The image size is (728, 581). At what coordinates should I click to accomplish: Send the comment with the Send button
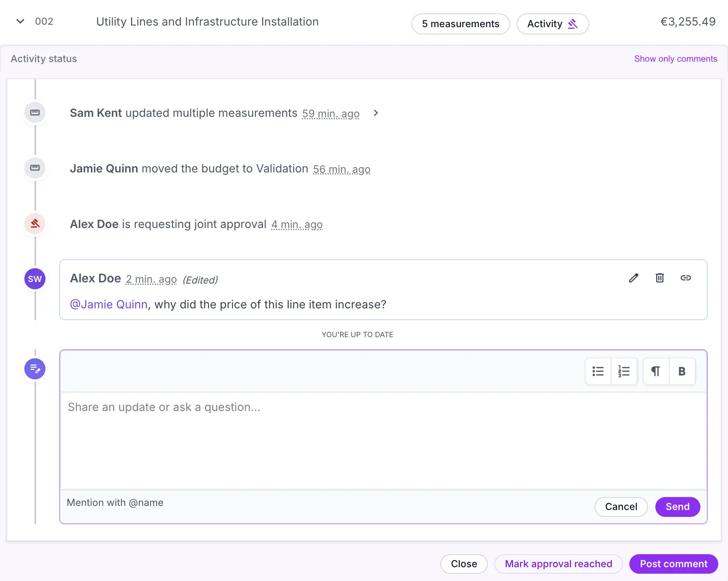point(677,507)
